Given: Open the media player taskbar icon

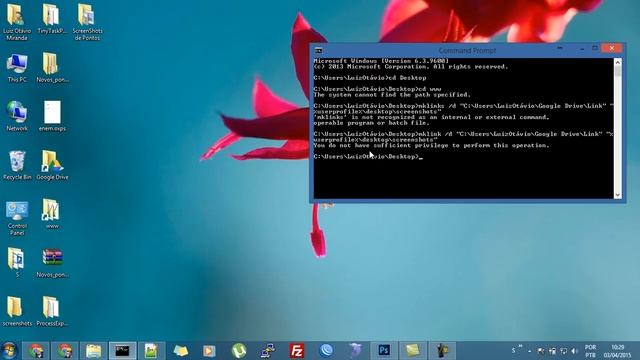Looking at the screenshot, I should point(209,351).
